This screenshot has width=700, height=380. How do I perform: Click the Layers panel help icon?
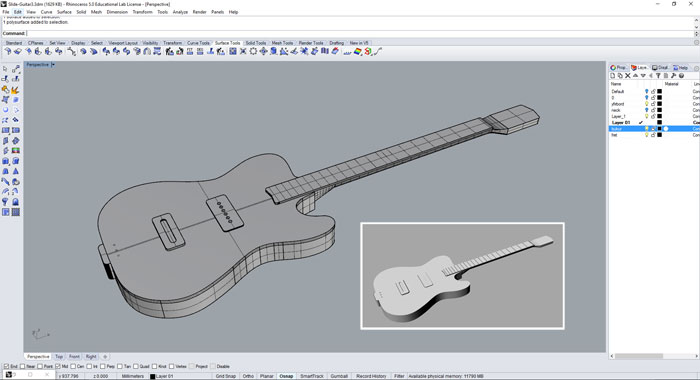point(681,76)
